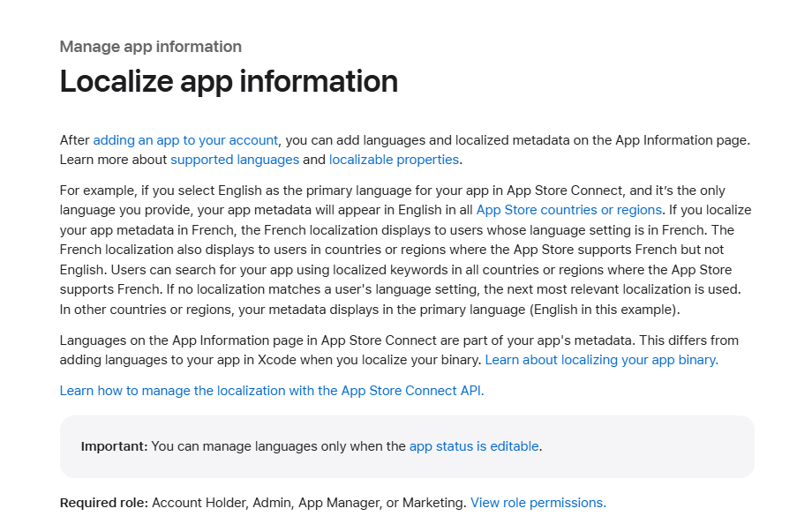
Task: Open 'Learn about localizing your app binary'
Action: [x=602, y=360]
